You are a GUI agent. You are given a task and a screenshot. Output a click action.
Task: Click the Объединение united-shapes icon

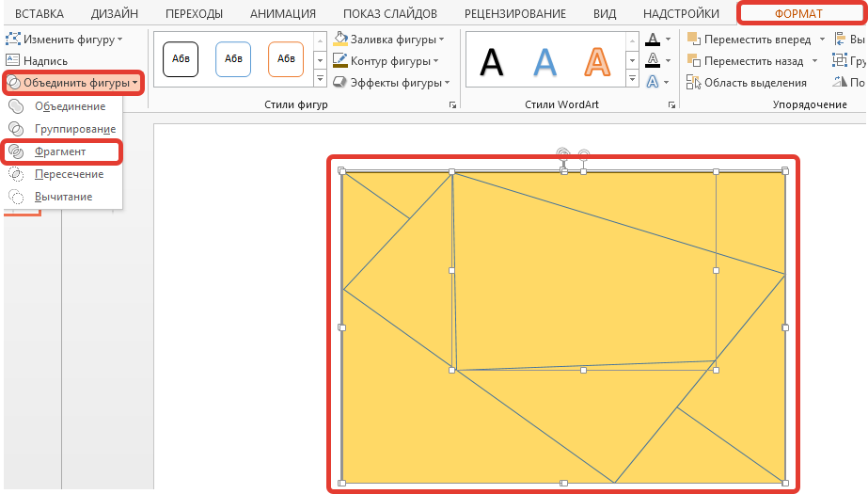[17, 106]
